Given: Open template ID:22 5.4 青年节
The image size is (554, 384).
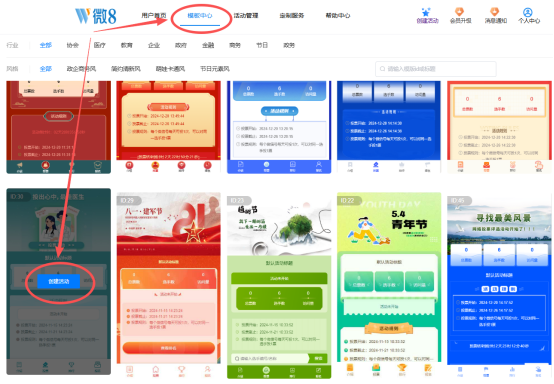Looking at the screenshot, I should (389, 284).
